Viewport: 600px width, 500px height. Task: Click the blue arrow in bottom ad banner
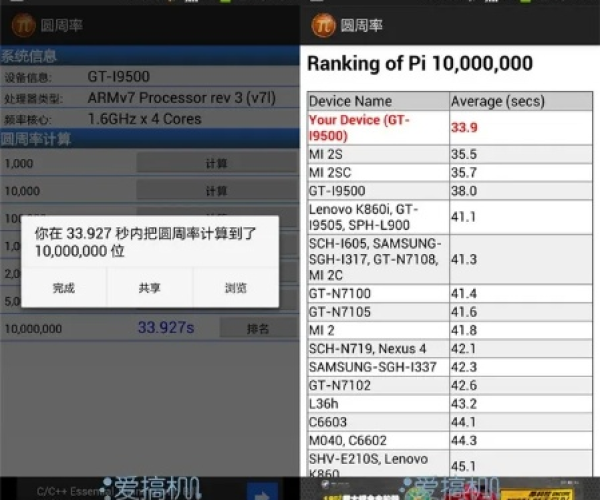262,492
